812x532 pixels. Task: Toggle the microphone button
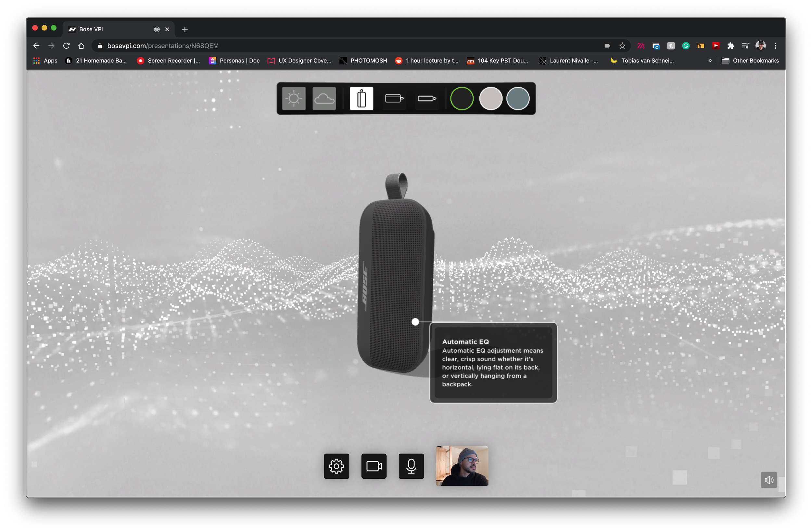pos(411,466)
